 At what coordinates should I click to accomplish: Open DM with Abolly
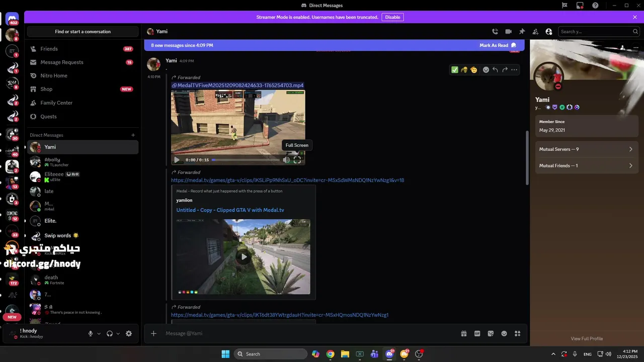83,162
